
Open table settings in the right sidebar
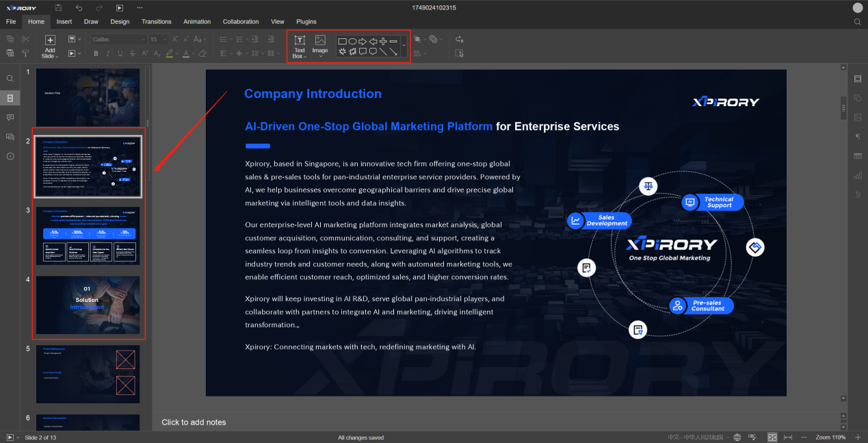click(x=858, y=156)
